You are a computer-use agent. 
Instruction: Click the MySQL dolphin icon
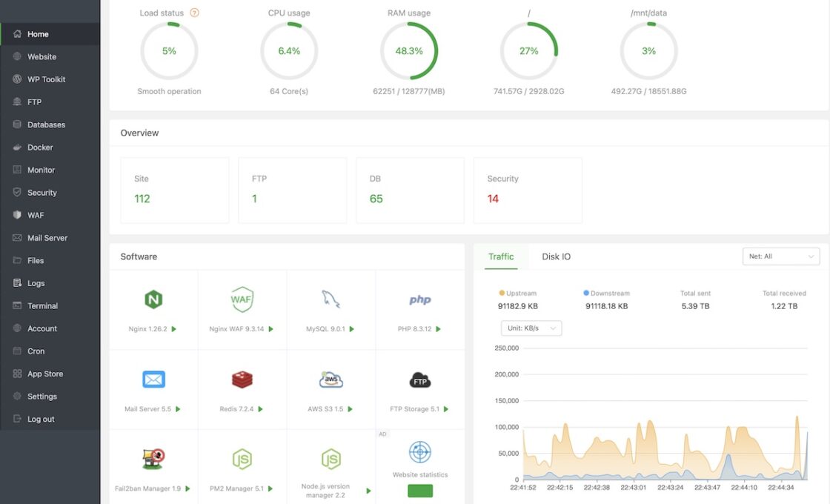point(331,299)
